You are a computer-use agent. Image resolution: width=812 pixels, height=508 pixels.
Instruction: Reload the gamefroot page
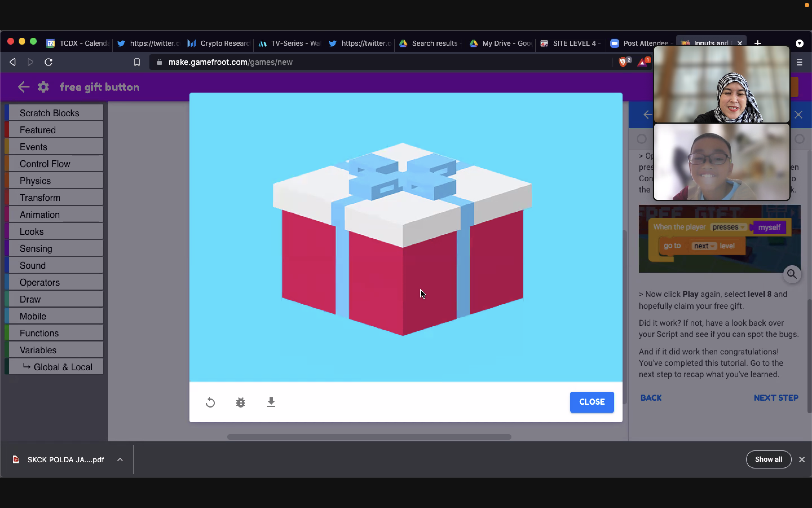point(48,62)
